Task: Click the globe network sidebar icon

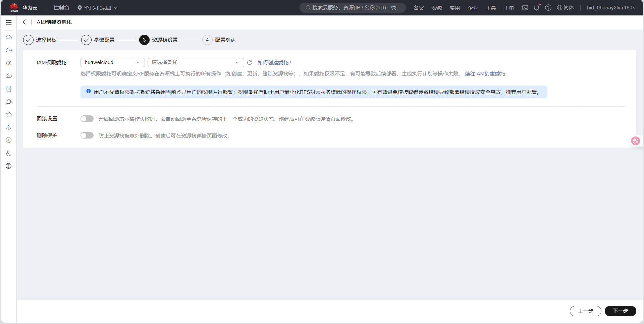Action: coord(9,166)
